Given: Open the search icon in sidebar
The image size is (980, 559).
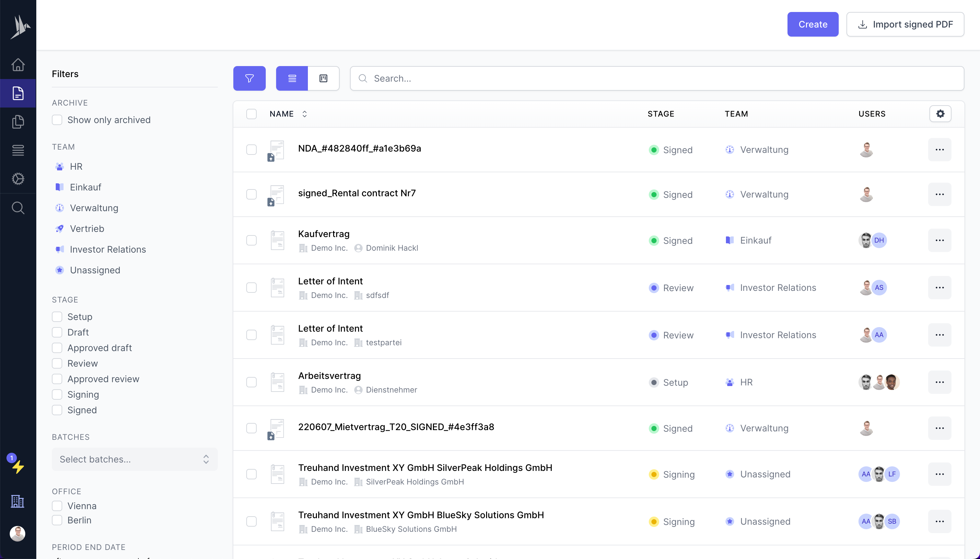Looking at the screenshot, I should point(18,208).
